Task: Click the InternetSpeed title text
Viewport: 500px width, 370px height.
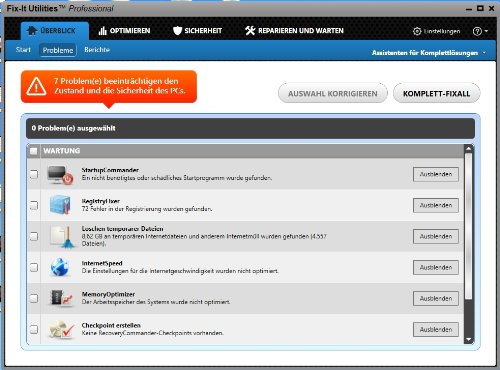Action: coord(102,263)
